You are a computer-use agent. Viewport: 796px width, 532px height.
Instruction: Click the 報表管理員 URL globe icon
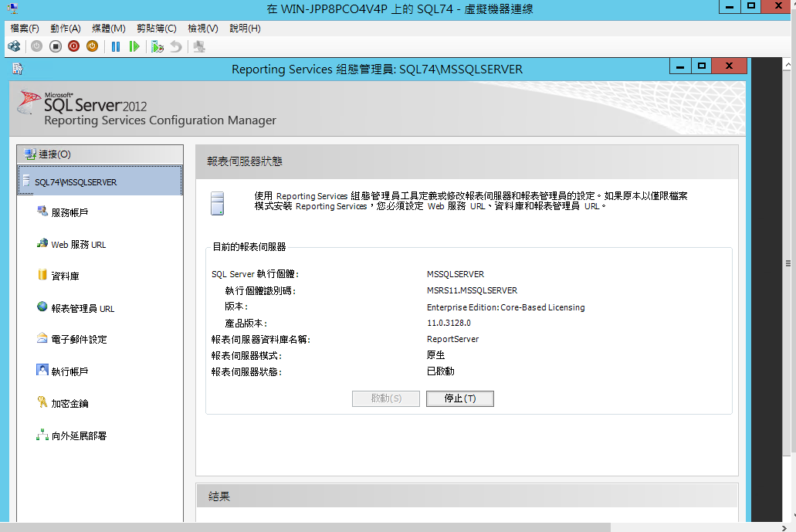42,307
